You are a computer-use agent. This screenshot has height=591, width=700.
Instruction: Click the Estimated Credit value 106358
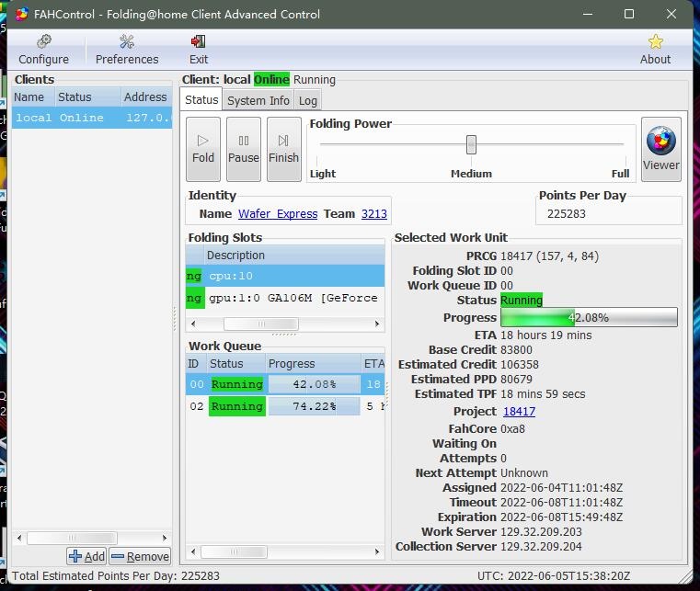(519, 365)
